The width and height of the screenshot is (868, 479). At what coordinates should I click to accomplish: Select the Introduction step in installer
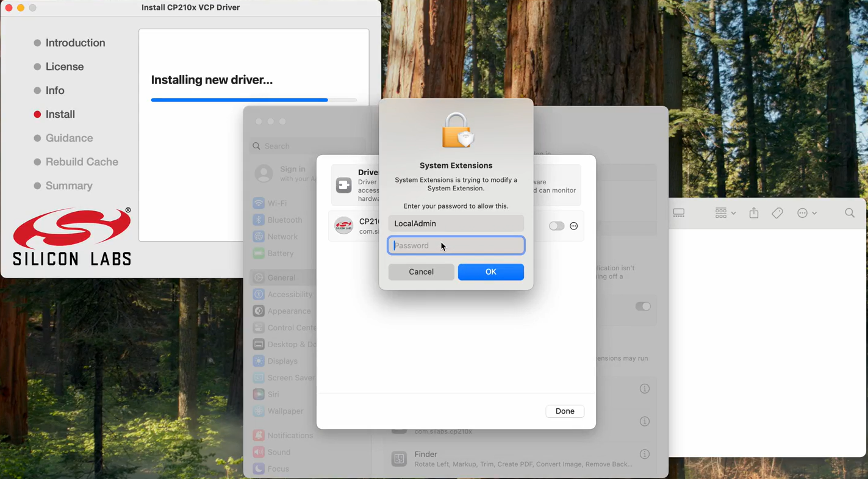pos(75,43)
